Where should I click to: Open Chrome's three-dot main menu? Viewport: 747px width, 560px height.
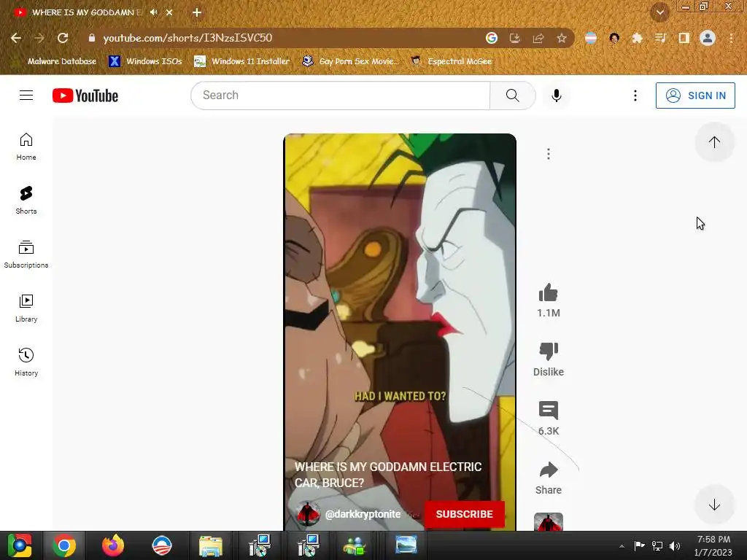731,38
